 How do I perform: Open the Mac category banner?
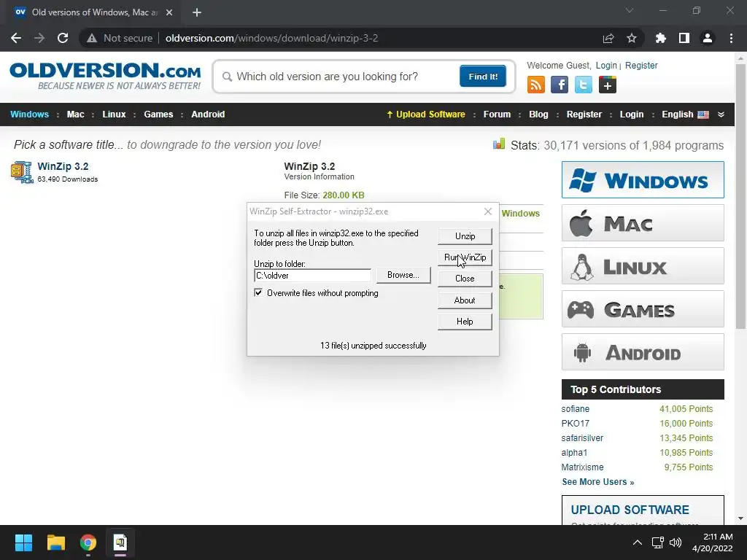[x=643, y=223]
